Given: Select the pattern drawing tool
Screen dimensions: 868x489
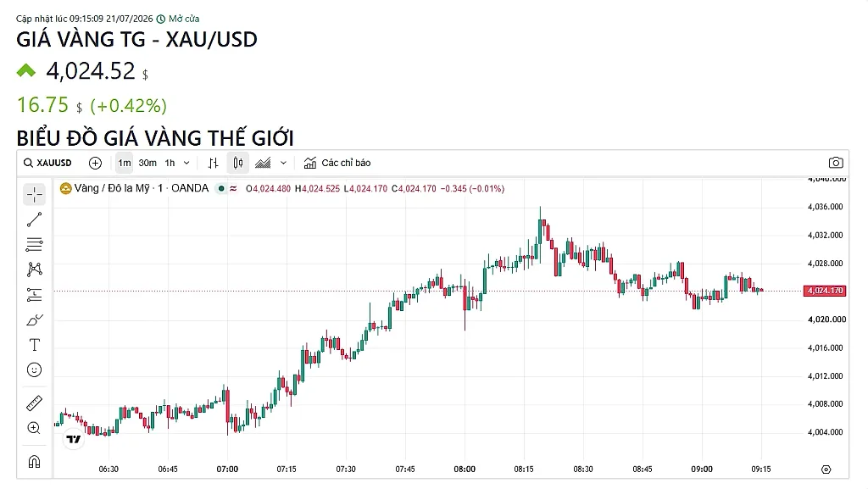Looking at the screenshot, I should (x=34, y=270).
